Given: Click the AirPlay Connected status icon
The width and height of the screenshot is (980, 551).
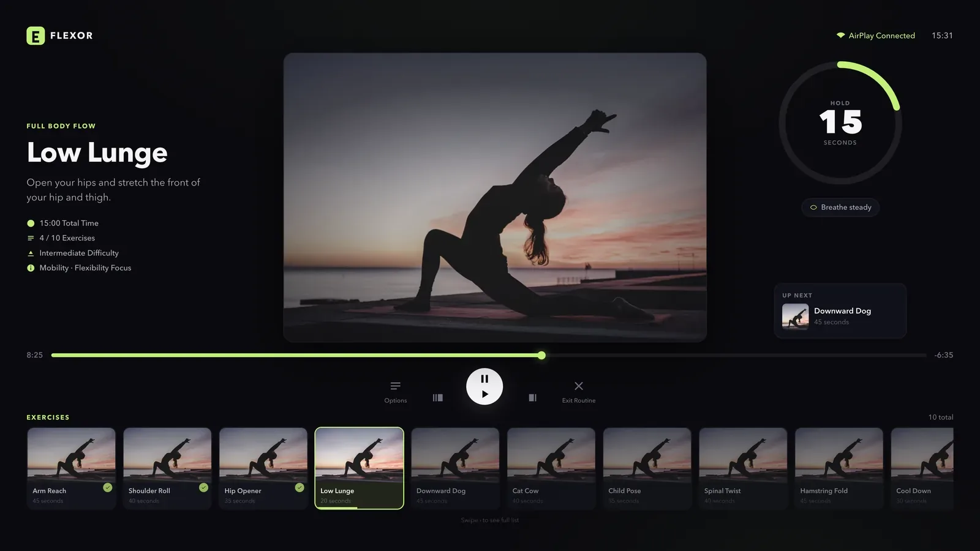Looking at the screenshot, I should pyautogui.click(x=841, y=36).
